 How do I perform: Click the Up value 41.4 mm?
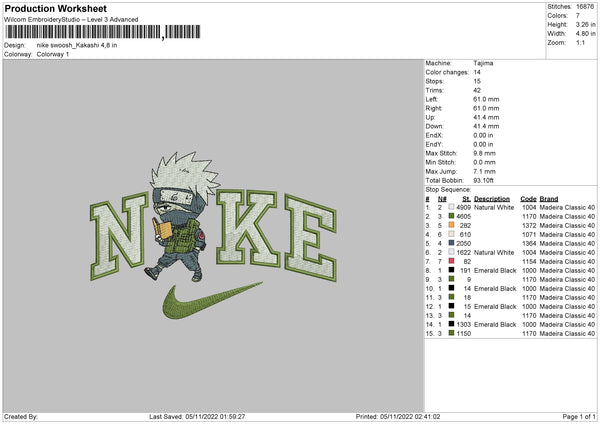point(486,117)
